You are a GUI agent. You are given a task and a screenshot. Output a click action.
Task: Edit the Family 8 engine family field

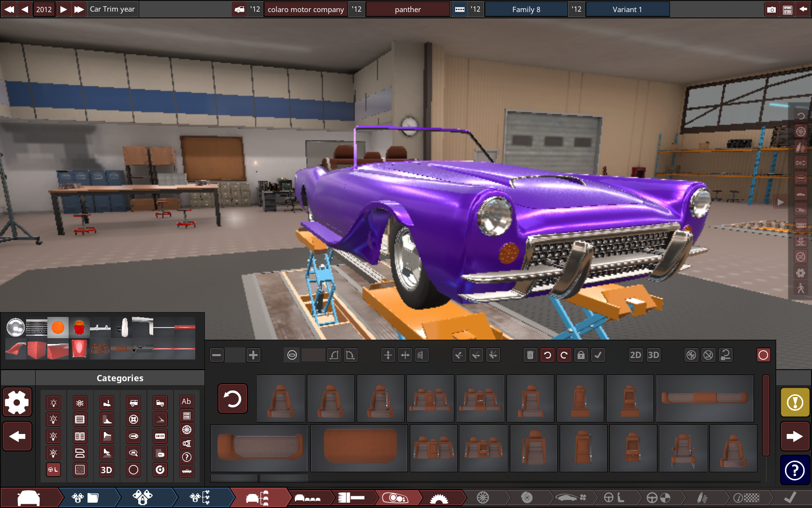point(526,9)
